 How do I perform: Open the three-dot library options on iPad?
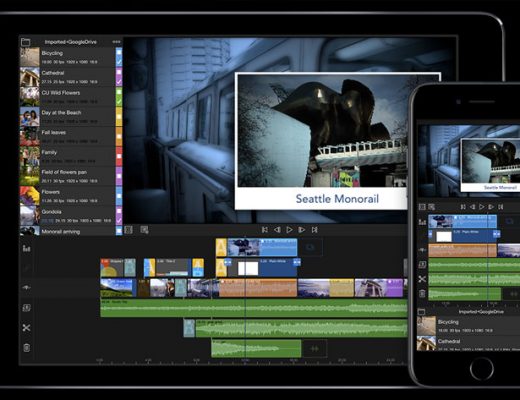coord(116,42)
